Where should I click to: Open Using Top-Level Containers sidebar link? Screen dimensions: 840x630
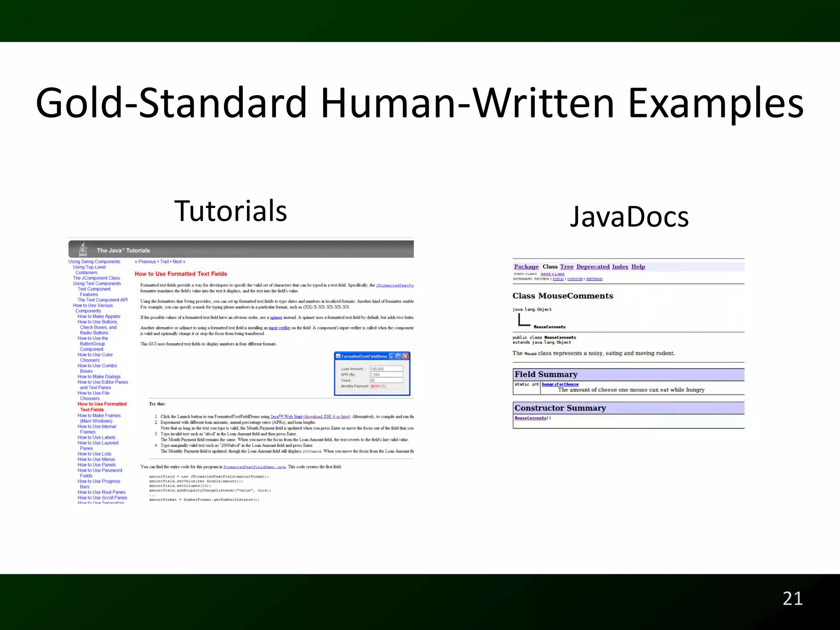(89, 270)
